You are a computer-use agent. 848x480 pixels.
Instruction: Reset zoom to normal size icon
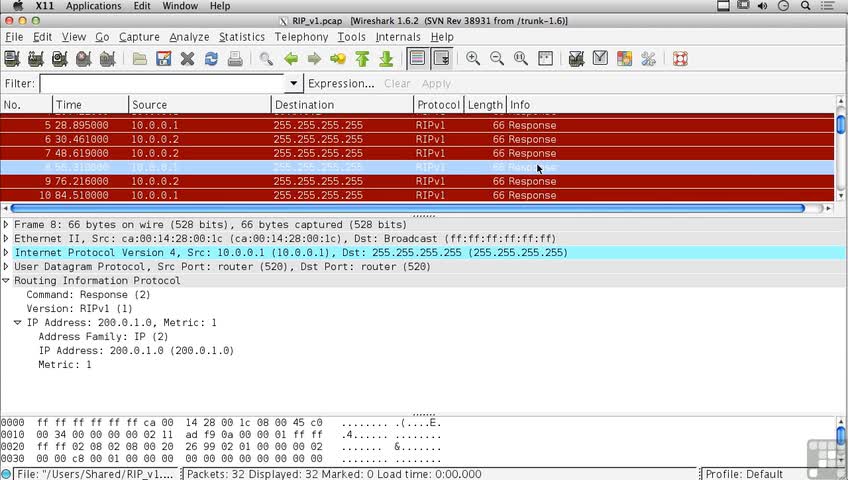521,58
